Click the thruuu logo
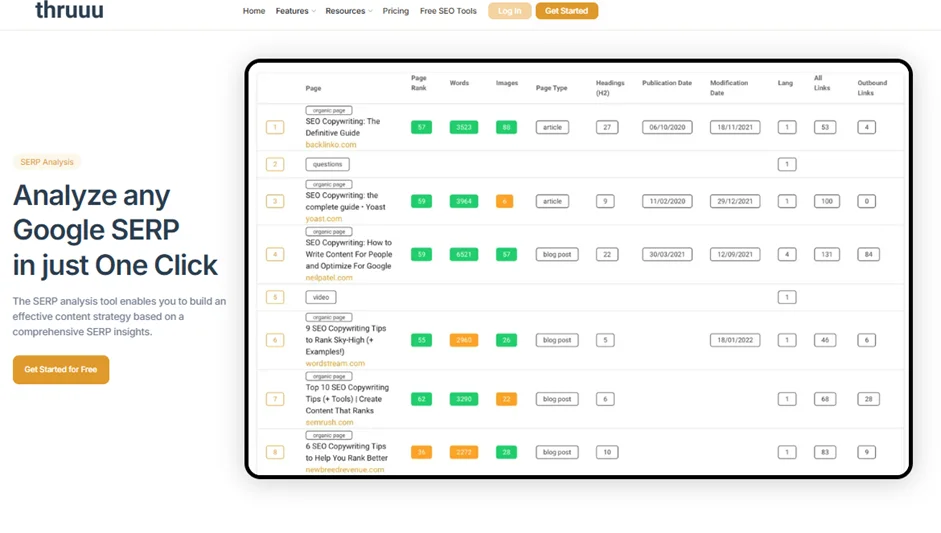Viewport: 941px width, 533px height. (69, 10)
